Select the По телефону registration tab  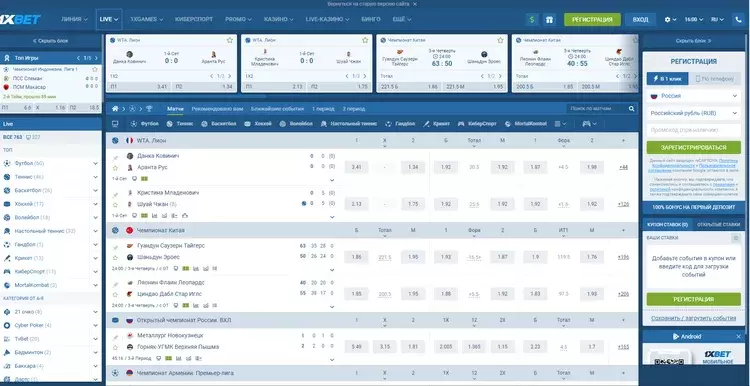pyautogui.click(x=715, y=79)
